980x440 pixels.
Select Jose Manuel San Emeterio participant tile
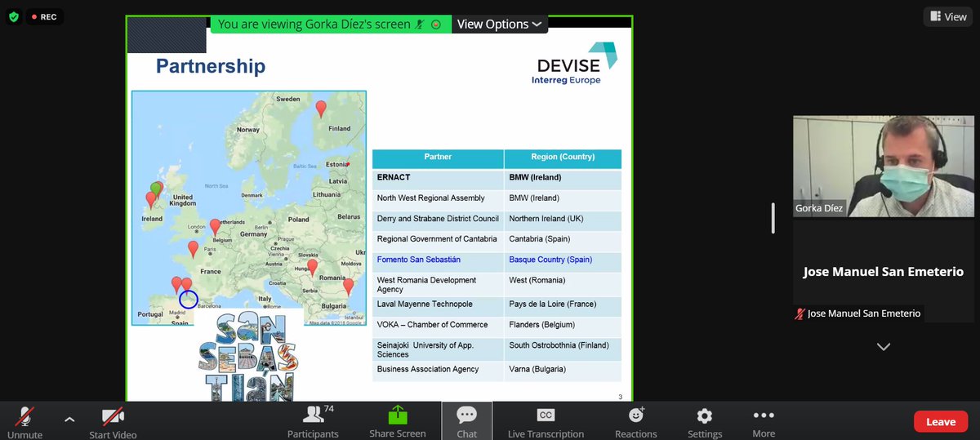884,272
